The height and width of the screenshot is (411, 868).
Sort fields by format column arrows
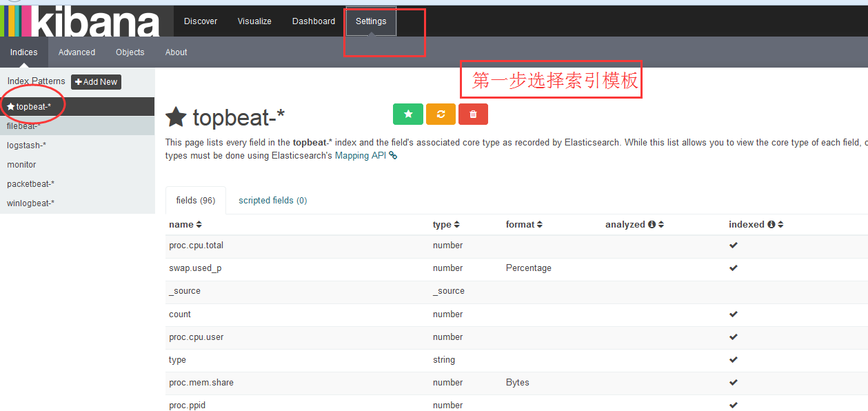[540, 225]
